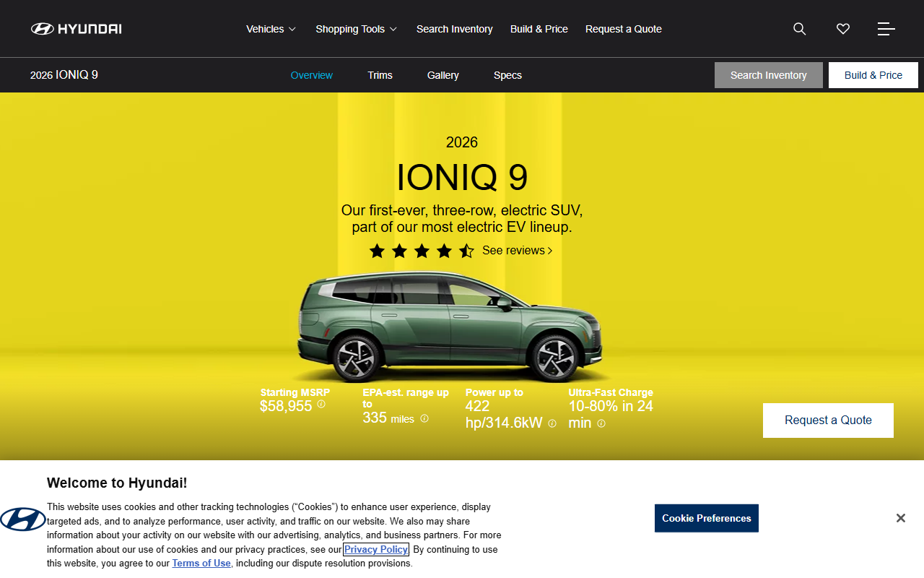Click the 2026 IONIQ 9 page title
Viewport: 924px width, 578px height.
coord(64,75)
